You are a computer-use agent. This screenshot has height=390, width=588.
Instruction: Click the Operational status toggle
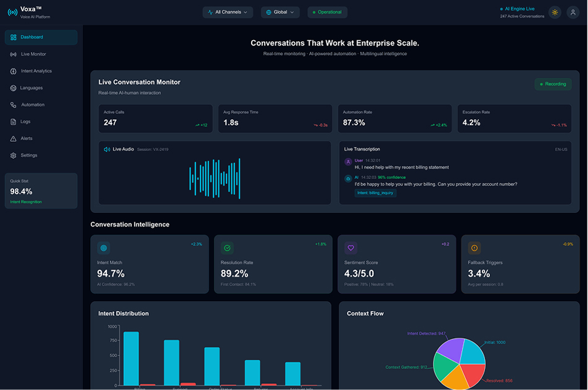327,12
